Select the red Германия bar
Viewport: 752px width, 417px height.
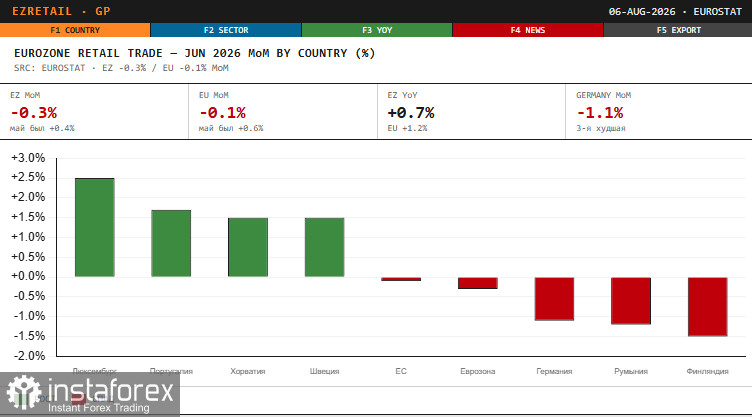coord(554,298)
